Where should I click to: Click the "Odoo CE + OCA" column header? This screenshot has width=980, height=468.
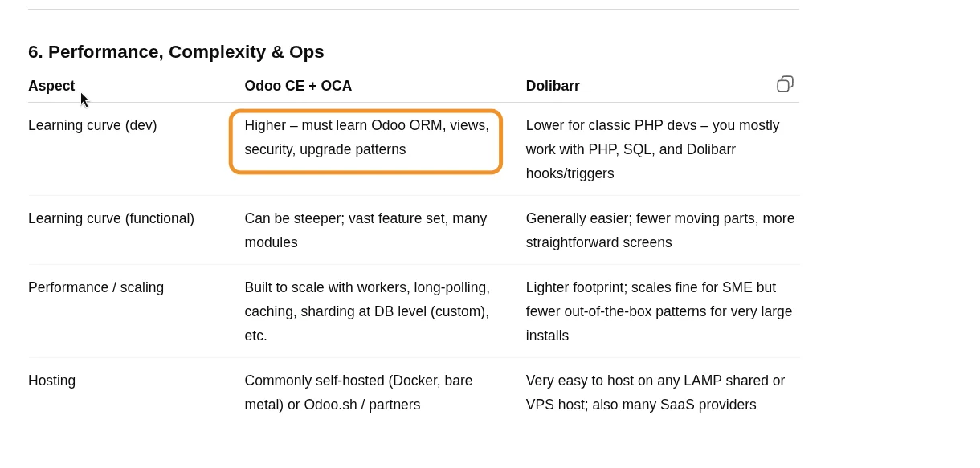pyautogui.click(x=298, y=86)
